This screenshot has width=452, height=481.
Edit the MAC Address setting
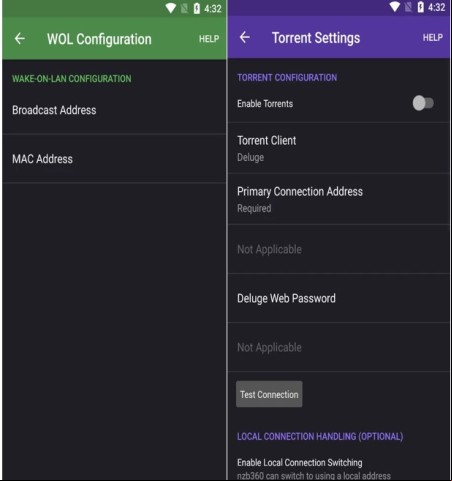pyautogui.click(x=114, y=159)
